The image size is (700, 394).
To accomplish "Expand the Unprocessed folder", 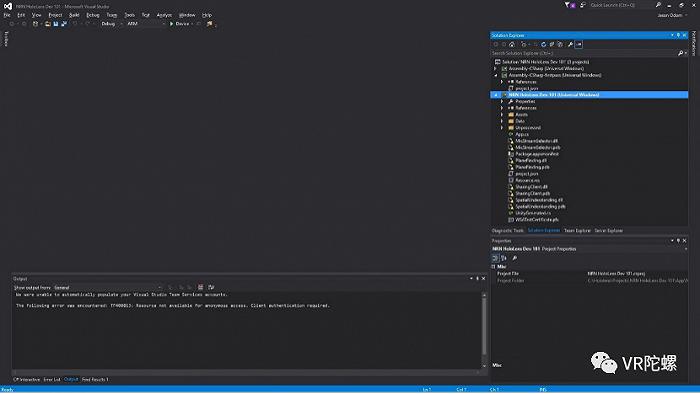I will 502,128.
